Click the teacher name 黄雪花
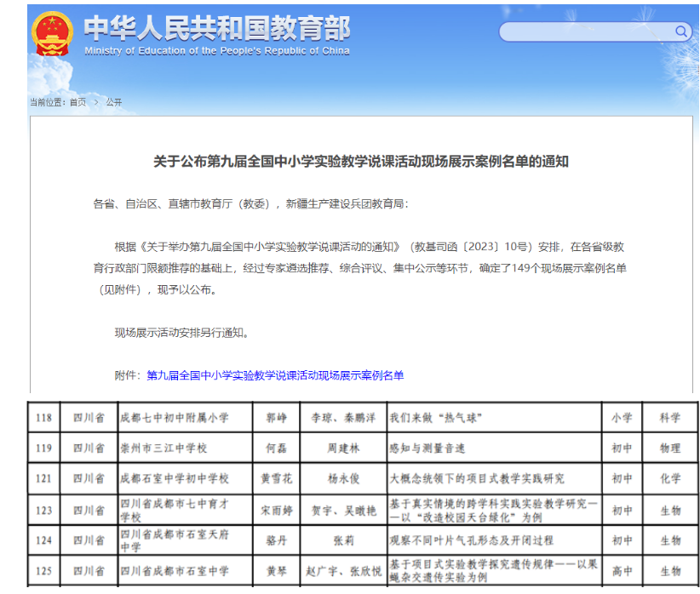700x594 pixels. point(276,478)
